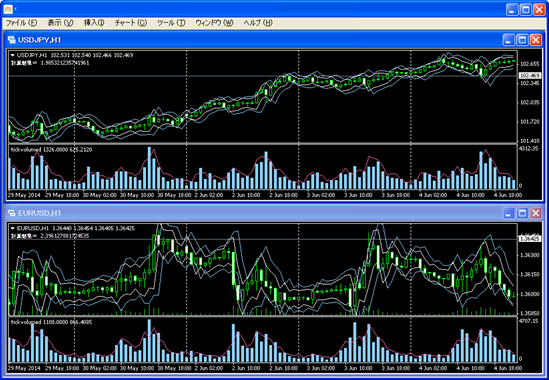This screenshot has height=380, width=549.
Task: Click the current price label on EURUSD scale
Action: point(530,239)
